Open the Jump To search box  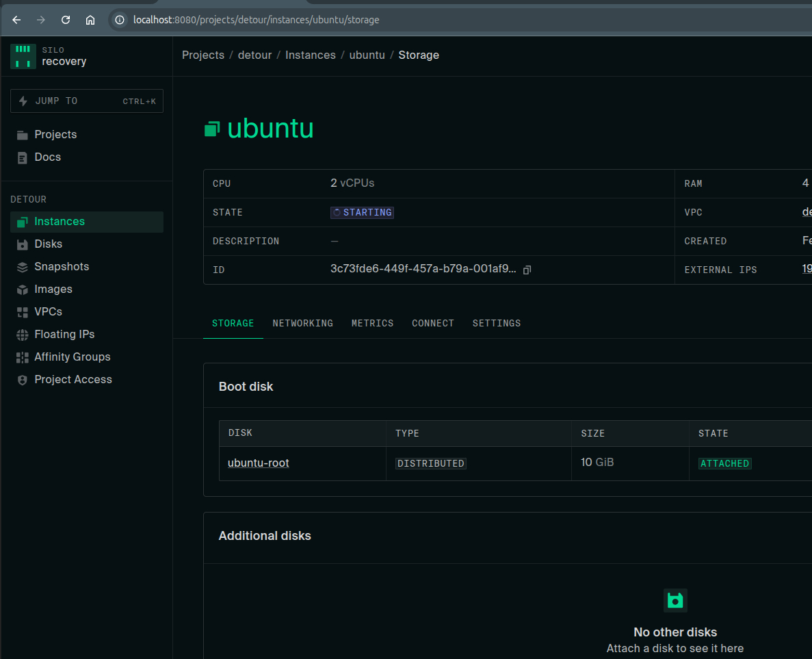point(87,101)
